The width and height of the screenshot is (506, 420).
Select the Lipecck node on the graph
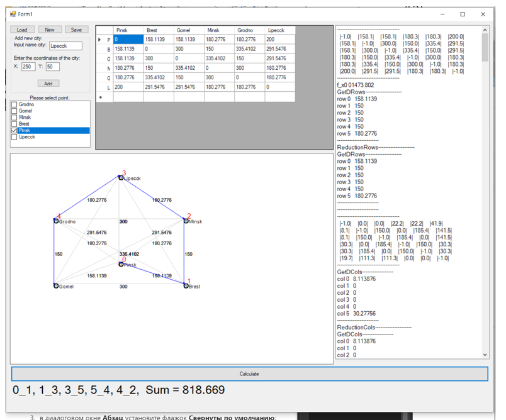tap(121, 178)
